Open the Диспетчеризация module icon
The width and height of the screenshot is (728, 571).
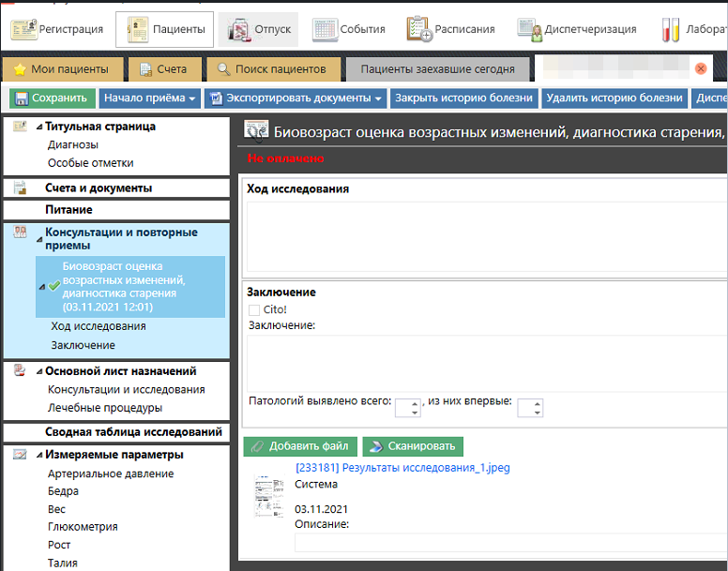coord(529,29)
